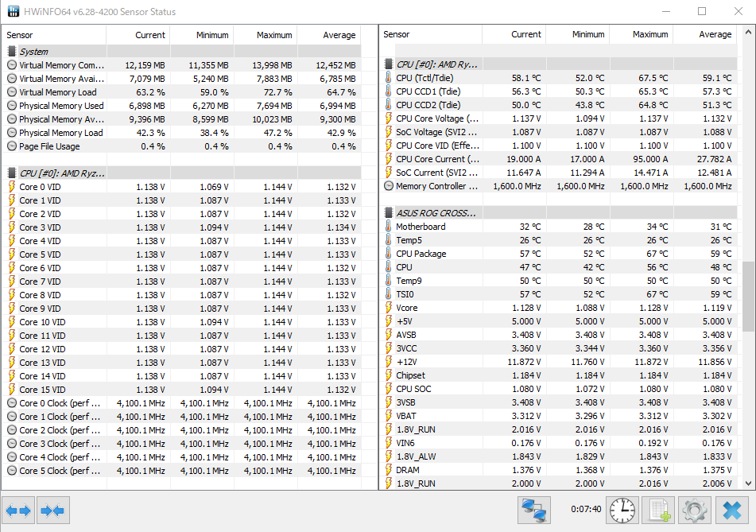Screen dimensions: 756x532
Task: Click the circle icon beside Virtual Memory Load
Action: click(12, 92)
